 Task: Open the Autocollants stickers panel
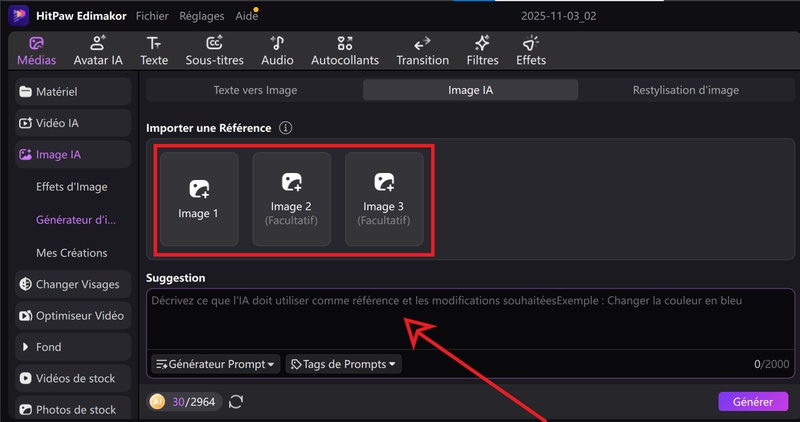pos(345,52)
